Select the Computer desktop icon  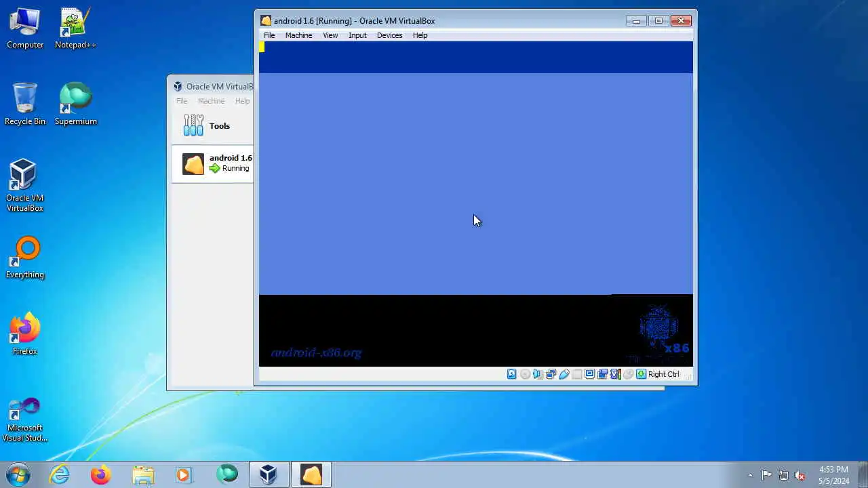click(25, 28)
